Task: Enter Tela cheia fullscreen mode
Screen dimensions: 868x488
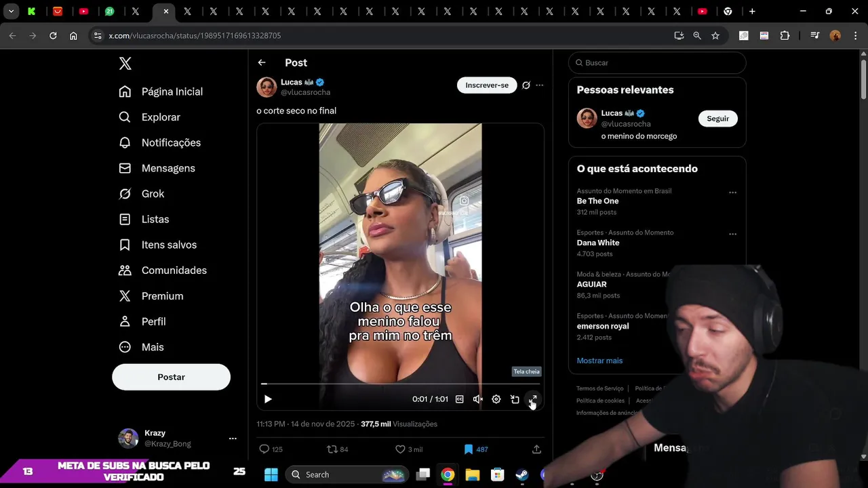Action: 533,399
